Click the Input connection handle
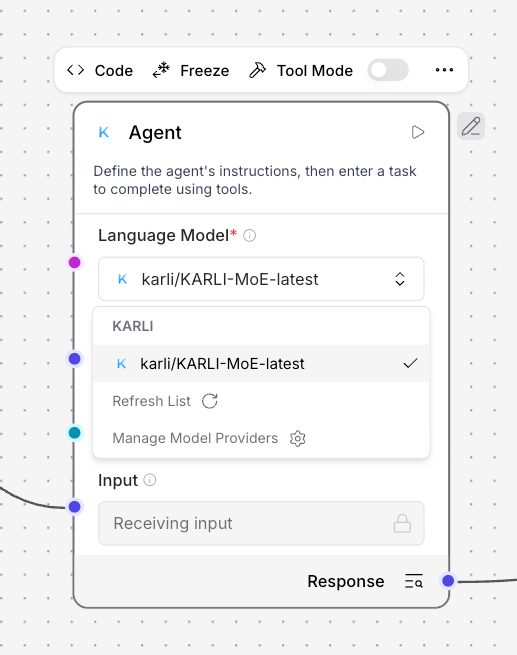Image resolution: width=517 pixels, height=655 pixels. [x=75, y=507]
